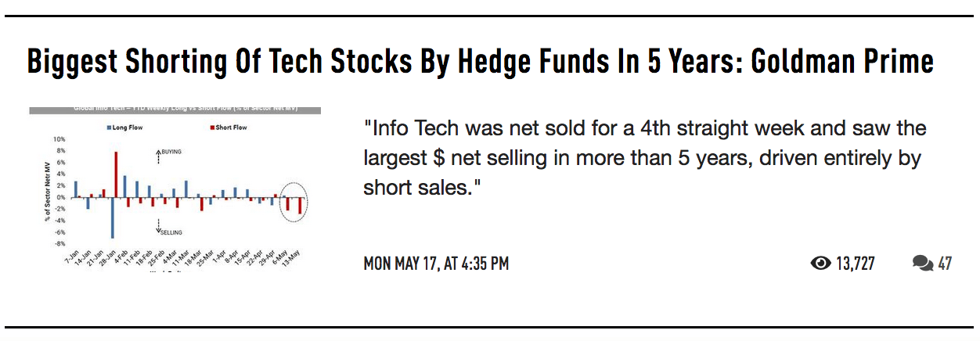Click the 10% y-axis tick label
The image size is (980, 341).
pos(58,138)
